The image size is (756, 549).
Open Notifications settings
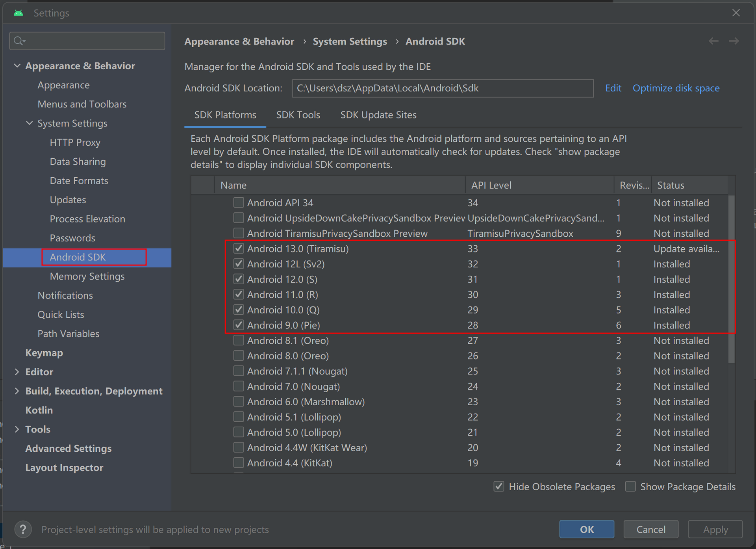coord(65,295)
